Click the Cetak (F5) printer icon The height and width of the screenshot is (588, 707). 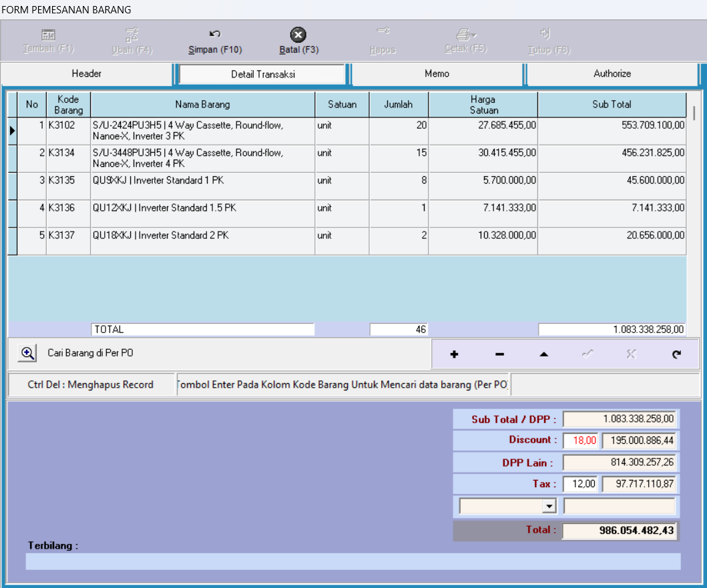click(464, 35)
